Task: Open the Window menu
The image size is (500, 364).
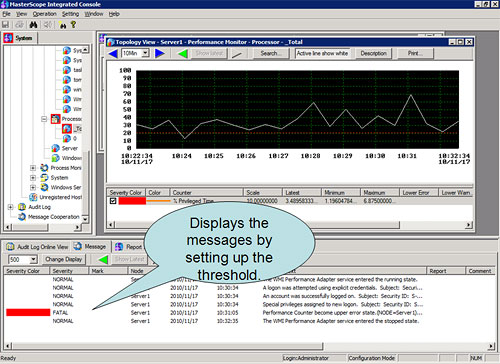Action: point(94,14)
